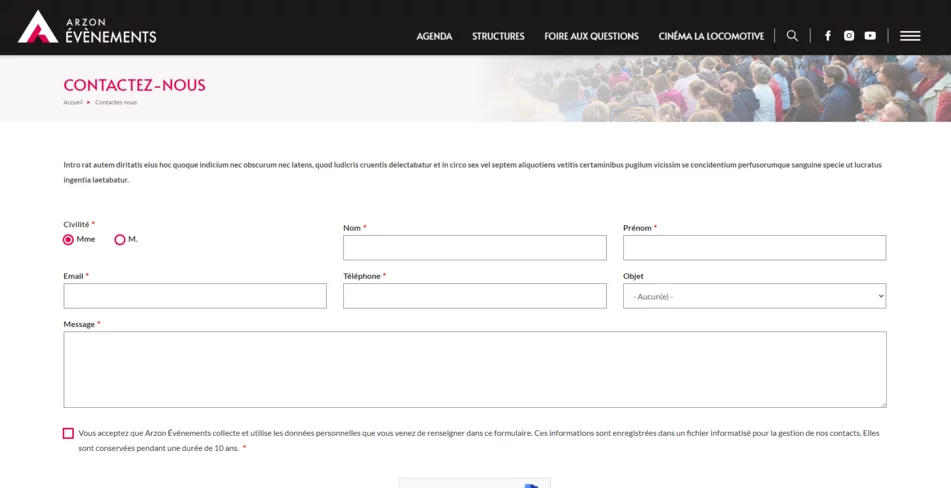Focus the Nom input field
The image size is (951, 488).
click(474, 248)
